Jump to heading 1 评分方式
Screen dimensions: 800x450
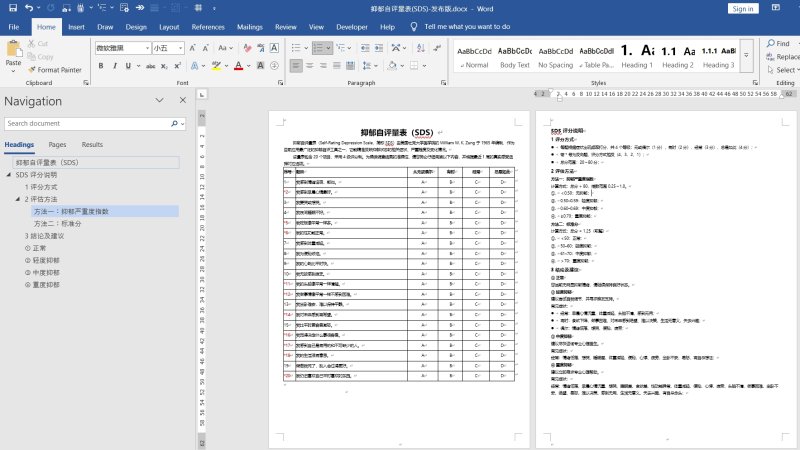pos(41,187)
